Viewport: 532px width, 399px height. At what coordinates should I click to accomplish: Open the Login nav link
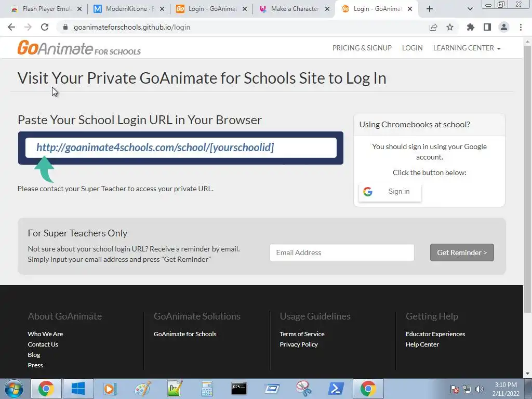pos(412,48)
